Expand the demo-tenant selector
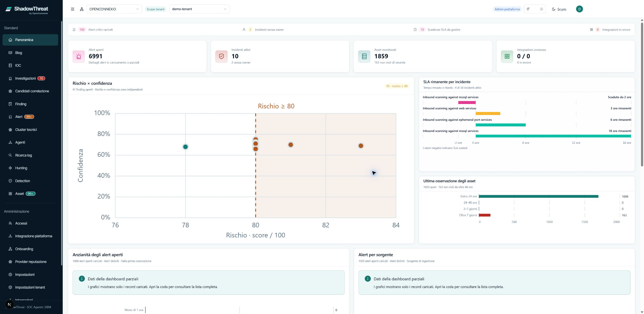Image resolution: width=644 pixels, height=314 pixels. (x=199, y=9)
